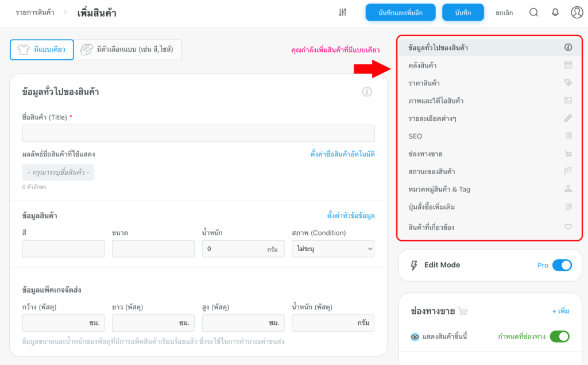This screenshot has height=365, width=588.
Task: Click the eye icon beside แสดงสินค้าชิ้นนี้
Action: [x=415, y=337]
